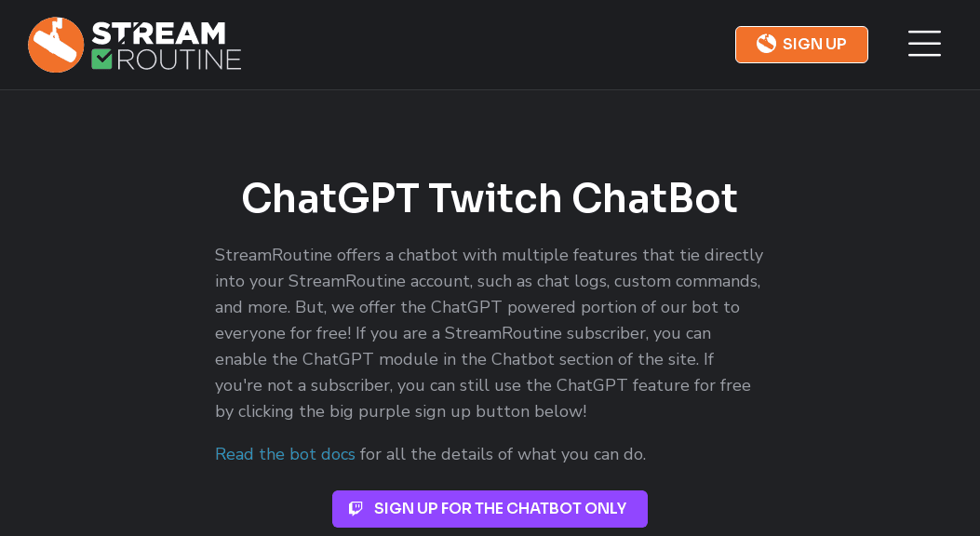This screenshot has width=980, height=536.
Task: Select the circular brand icon top left
Action: click(x=57, y=44)
